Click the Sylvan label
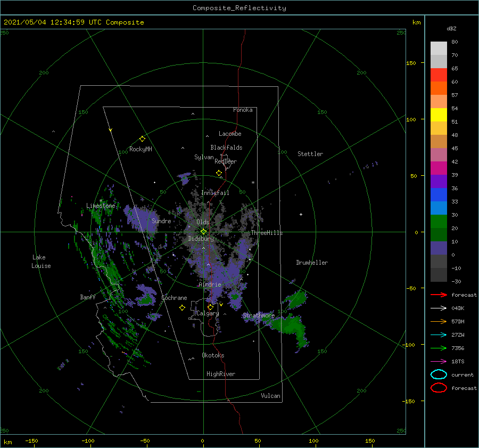The image size is (479, 448). (x=204, y=157)
